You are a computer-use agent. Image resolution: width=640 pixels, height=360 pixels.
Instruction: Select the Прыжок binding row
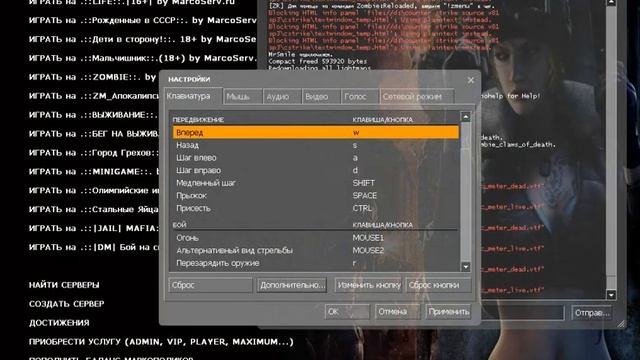tap(316, 196)
